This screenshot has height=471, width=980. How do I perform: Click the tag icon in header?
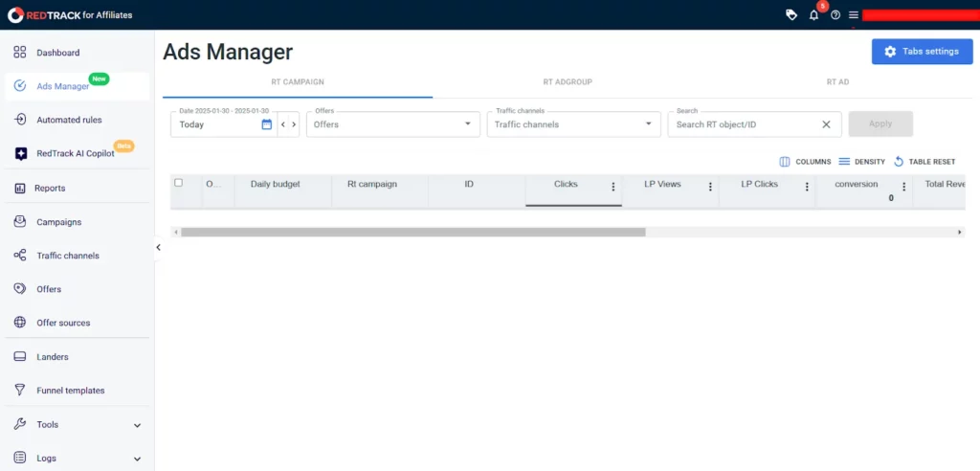(x=791, y=15)
